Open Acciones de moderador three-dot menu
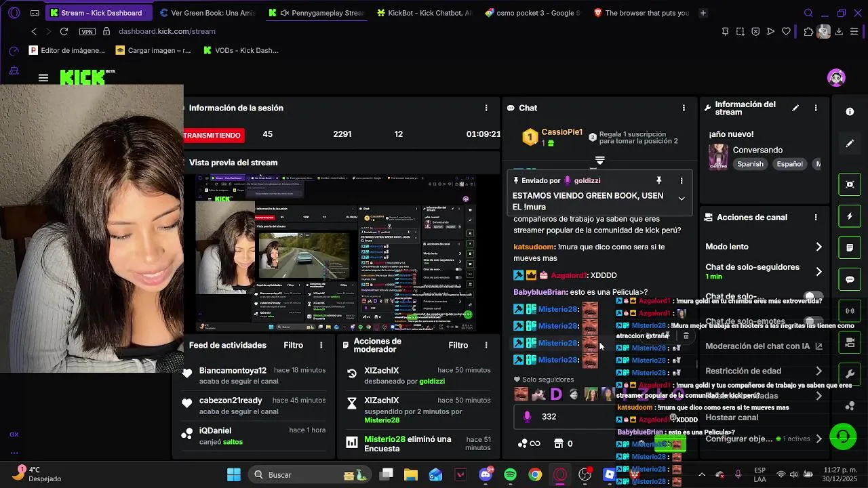Image resolution: width=868 pixels, height=488 pixels. click(x=486, y=345)
